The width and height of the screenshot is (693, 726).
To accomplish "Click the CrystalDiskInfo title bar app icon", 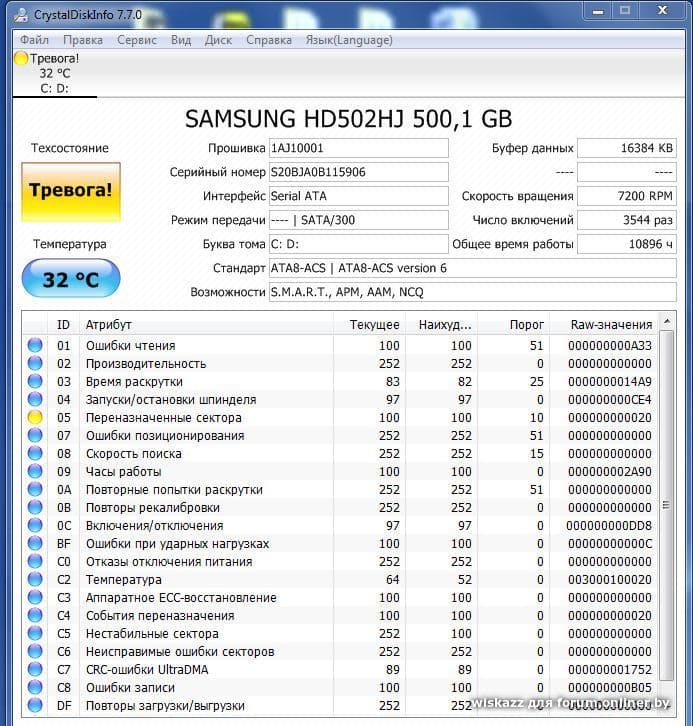I will [x=20, y=15].
